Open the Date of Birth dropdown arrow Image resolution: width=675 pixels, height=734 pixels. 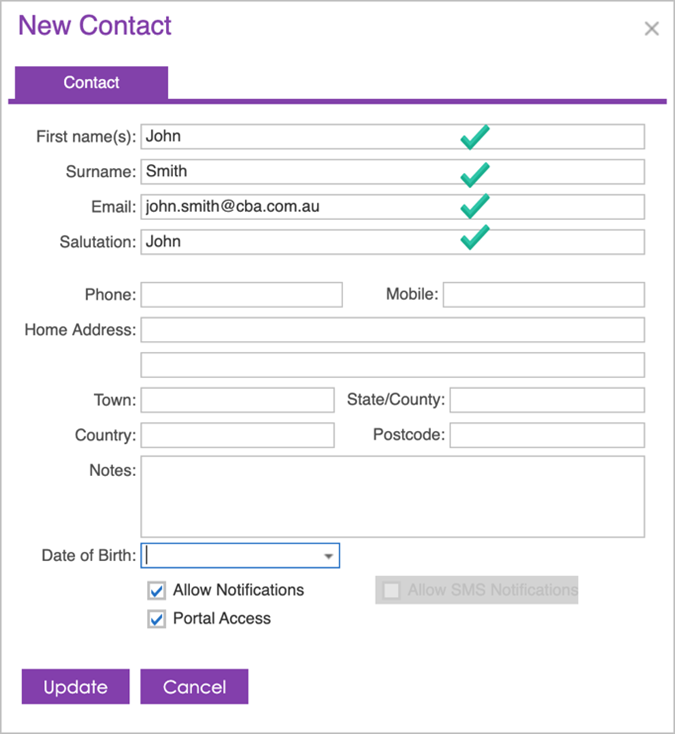tap(328, 555)
